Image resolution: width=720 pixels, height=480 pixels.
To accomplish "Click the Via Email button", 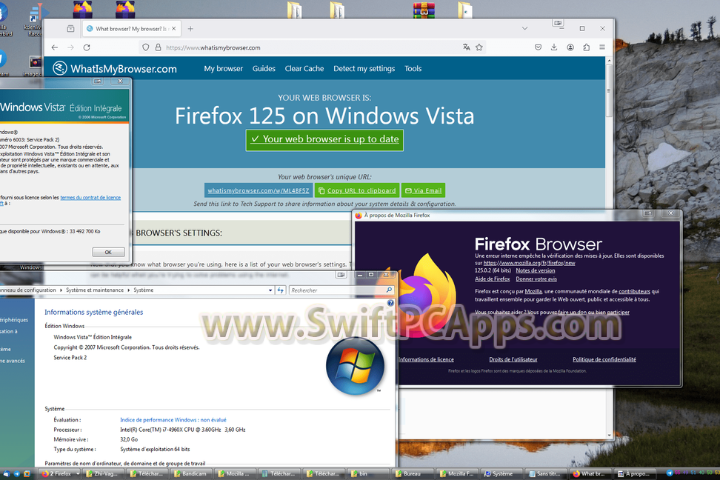I will tap(423, 190).
